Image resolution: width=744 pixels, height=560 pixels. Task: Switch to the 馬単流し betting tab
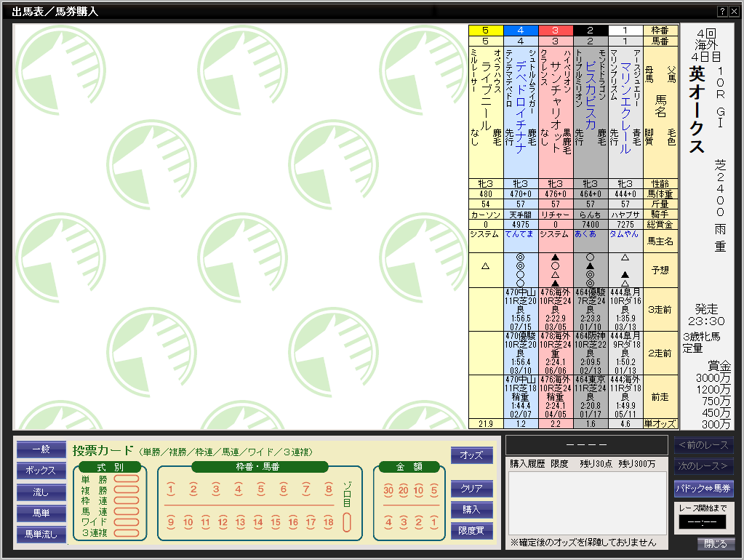point(41,535)
